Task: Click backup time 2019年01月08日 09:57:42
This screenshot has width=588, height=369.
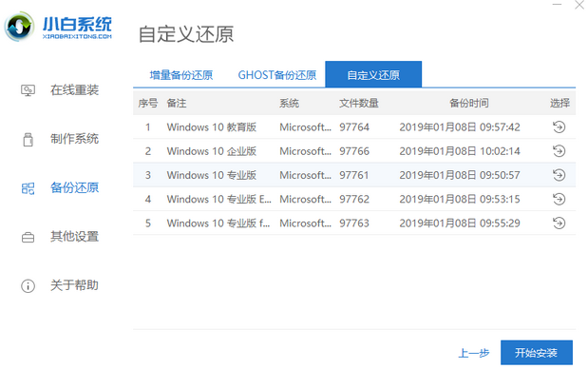Action: [x=460, y=127]
